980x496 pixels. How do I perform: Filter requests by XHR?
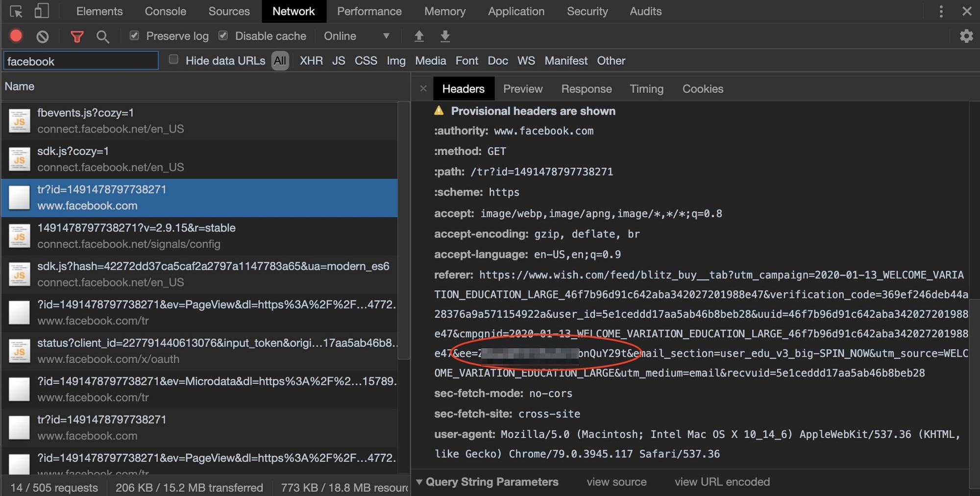coord(311,61)
